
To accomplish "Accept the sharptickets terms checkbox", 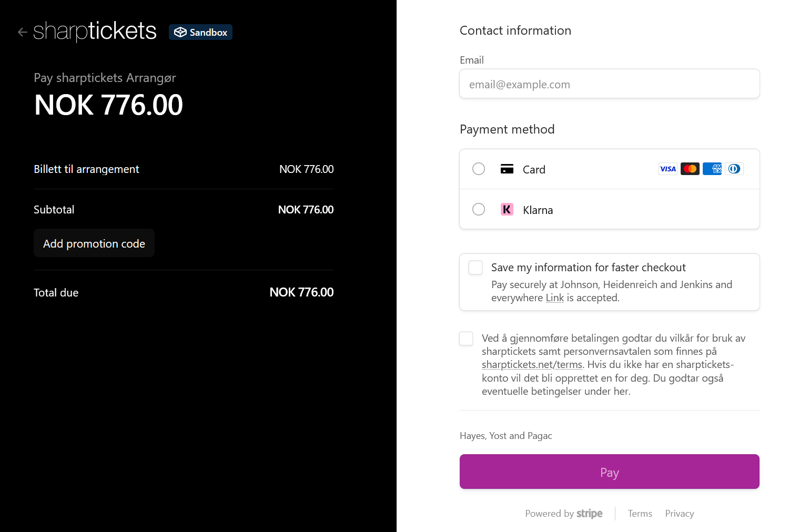I will tap(466, 339).
